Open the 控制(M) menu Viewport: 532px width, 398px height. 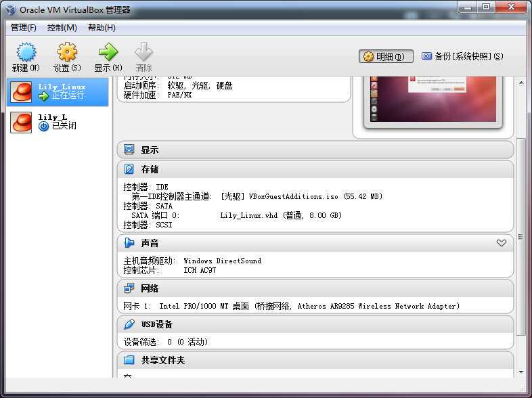[x=62, y=28]
